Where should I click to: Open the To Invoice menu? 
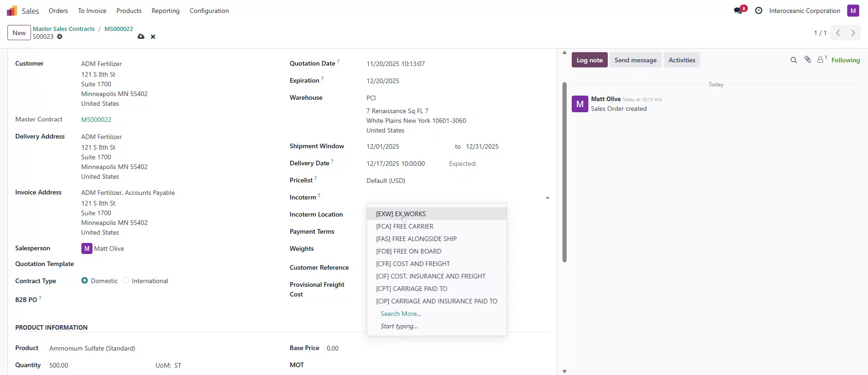point(92,11)
